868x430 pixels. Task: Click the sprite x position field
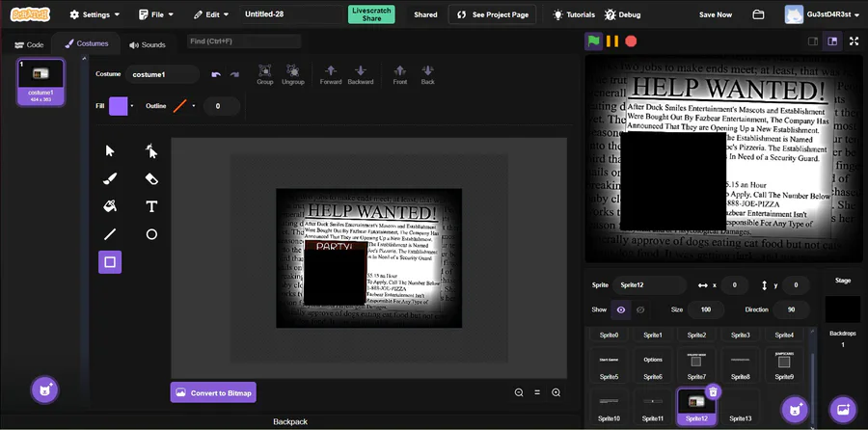pyautogui.click(x=735, y=285)
